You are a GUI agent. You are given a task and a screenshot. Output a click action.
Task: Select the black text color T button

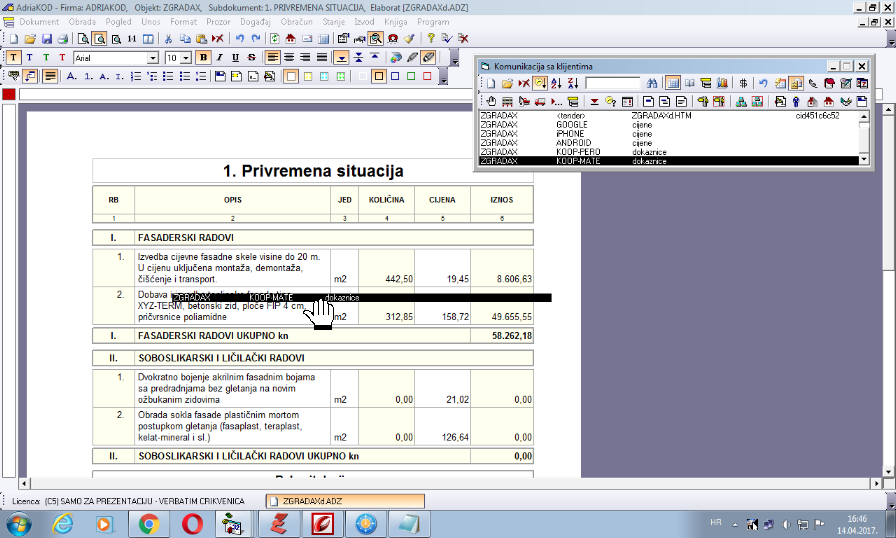[x=13, y=58]
